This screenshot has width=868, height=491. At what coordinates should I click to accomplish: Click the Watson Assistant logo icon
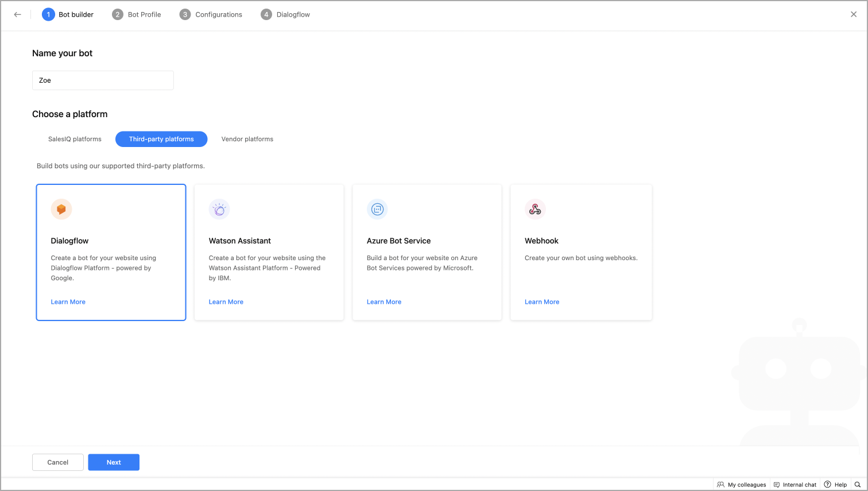[x=219, y=209]
